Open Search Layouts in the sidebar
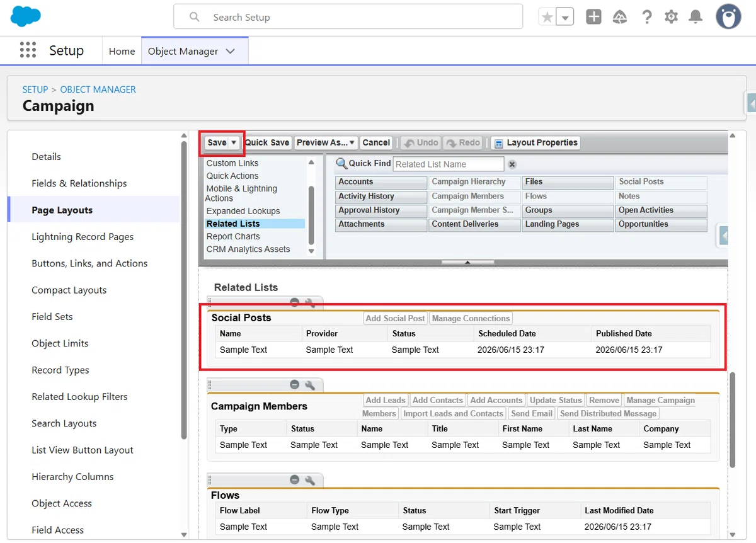The height and width of the screenshot is (543, 756). pos(64,423)
